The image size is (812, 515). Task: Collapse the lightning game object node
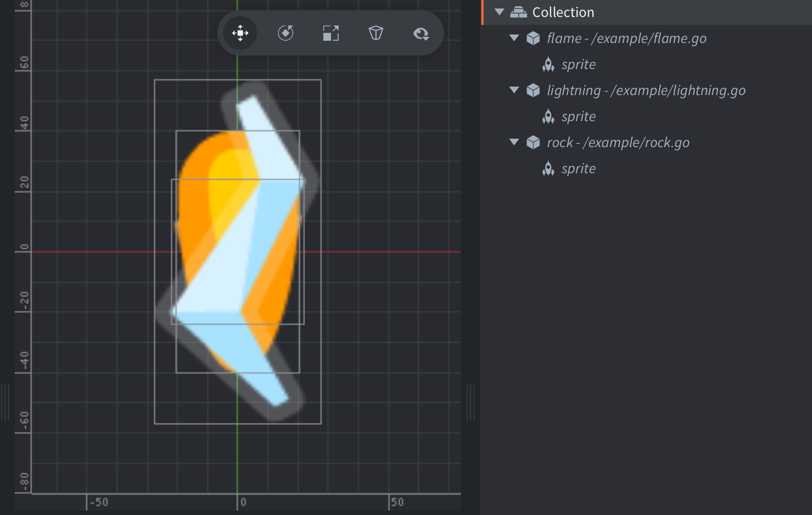514,90
